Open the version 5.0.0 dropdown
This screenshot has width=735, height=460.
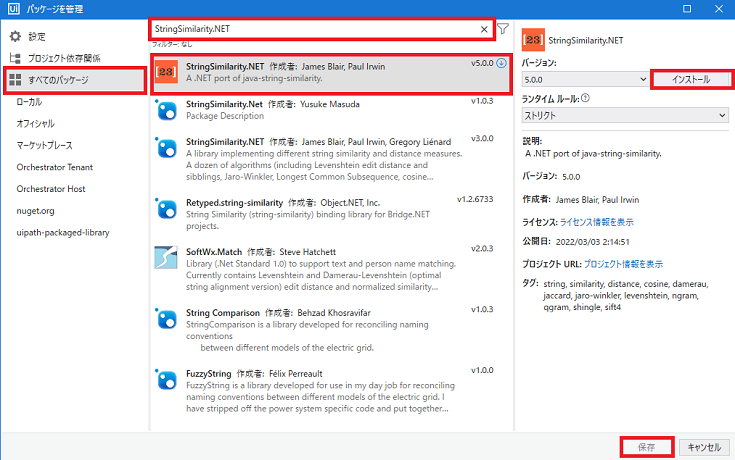coord(585,79)
